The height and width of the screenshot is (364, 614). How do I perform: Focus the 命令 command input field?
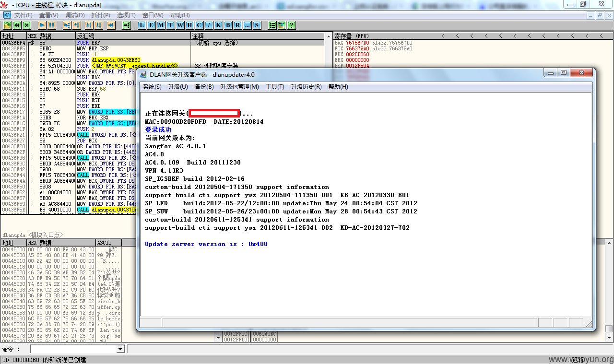[73, 349]
